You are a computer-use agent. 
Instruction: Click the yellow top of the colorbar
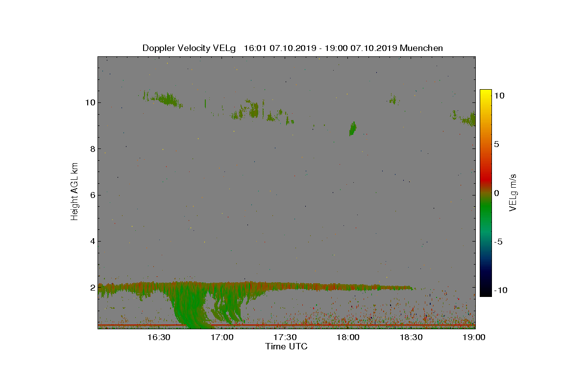pos(486,94)
